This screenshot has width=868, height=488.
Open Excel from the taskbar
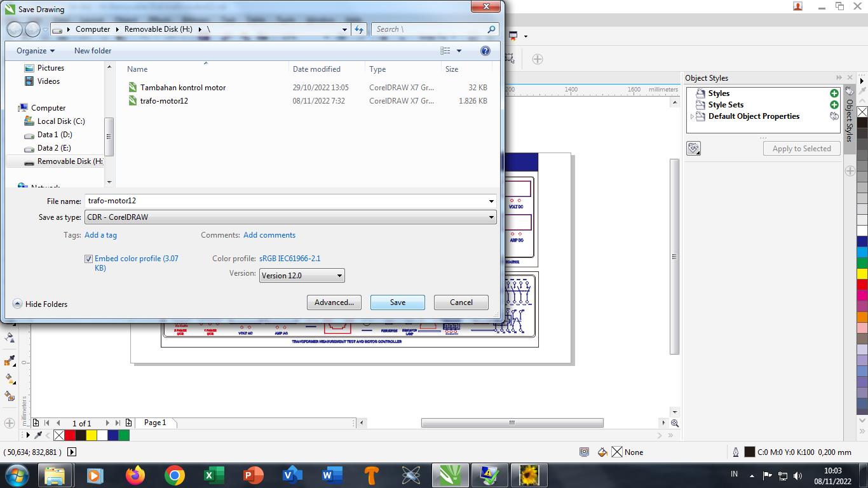[213, 475]
